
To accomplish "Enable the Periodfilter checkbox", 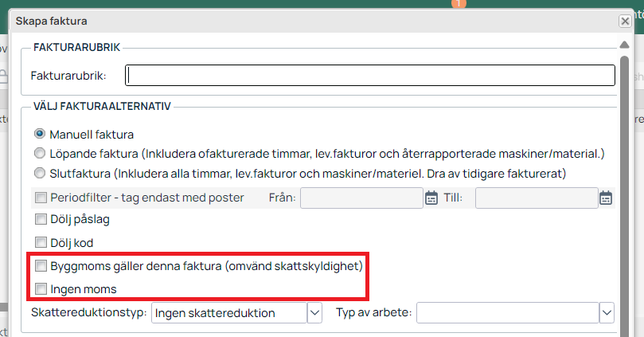I will click(41, 198).
